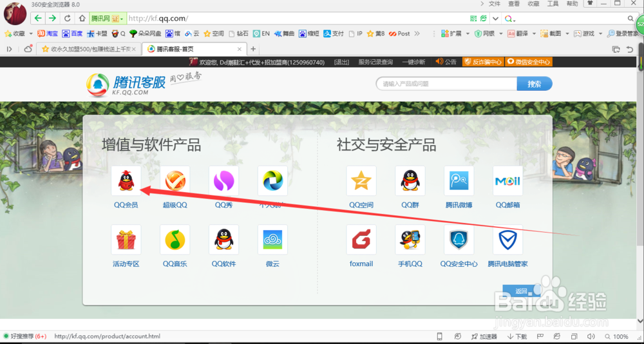Click the blue 搜索 search button
The image size is (644, 344).
click(x=535, y=84)
